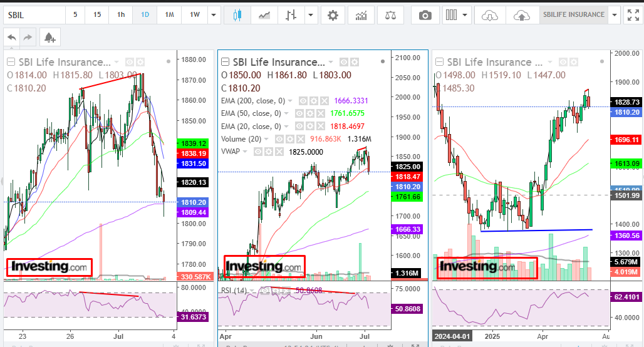Hide the EMA 200 line
Viewport: 644px width, 347px height.
pyautogui.click(x=303, y=101)
